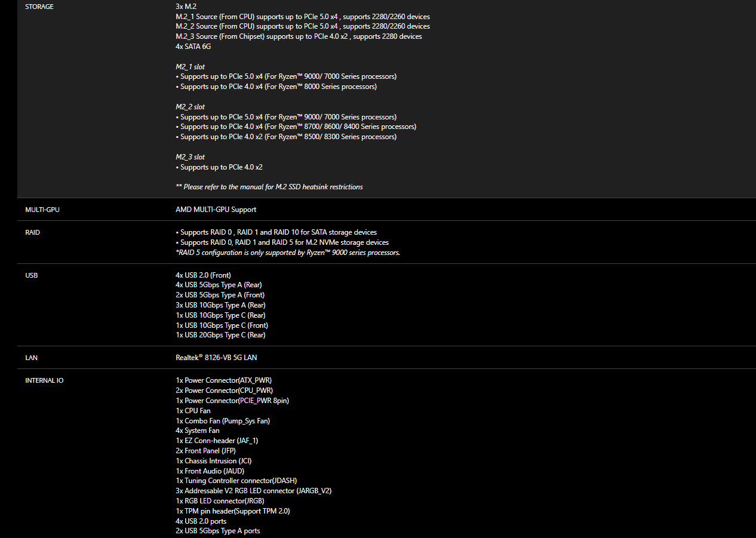Click "1x TPM pin header" entry

(x=233, y=511)
